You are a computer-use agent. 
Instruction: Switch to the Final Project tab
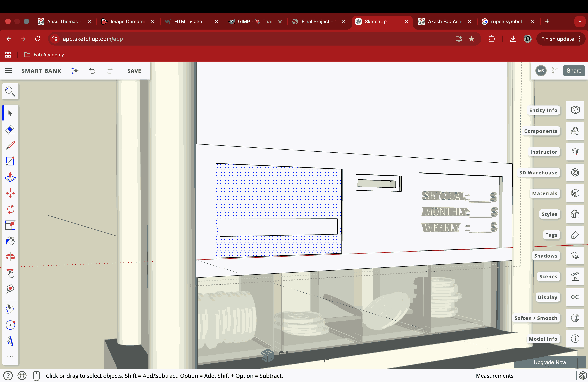coord(317,21)
